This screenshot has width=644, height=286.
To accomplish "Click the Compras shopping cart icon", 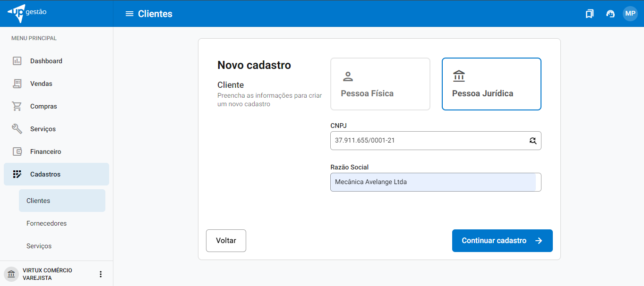I will [x=17, y=106].
